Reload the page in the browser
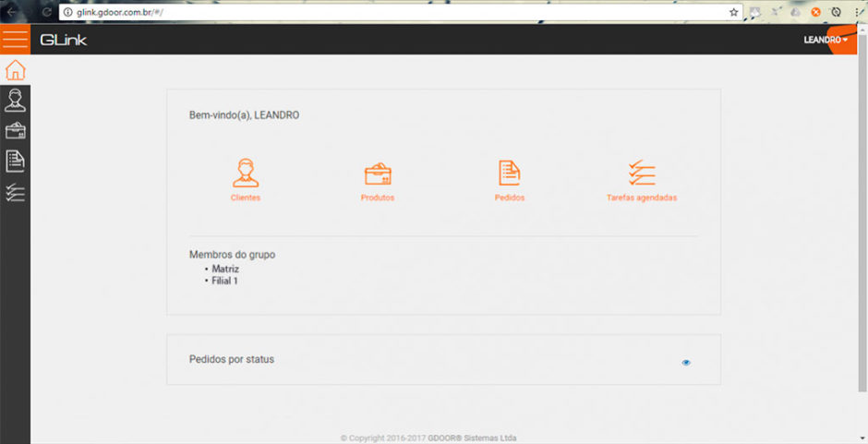This screenshot has height=444, width=868. (46, 12)
